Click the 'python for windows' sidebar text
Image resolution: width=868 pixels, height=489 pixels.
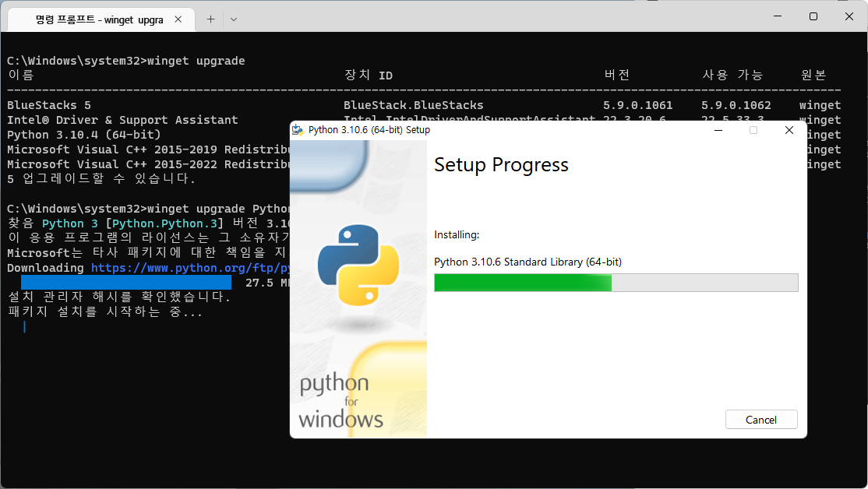341,402
